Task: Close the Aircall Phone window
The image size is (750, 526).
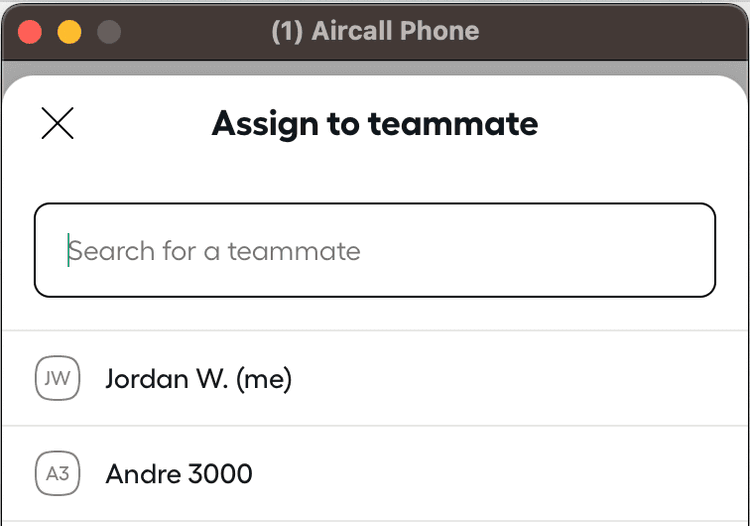Action: point(30,31)
